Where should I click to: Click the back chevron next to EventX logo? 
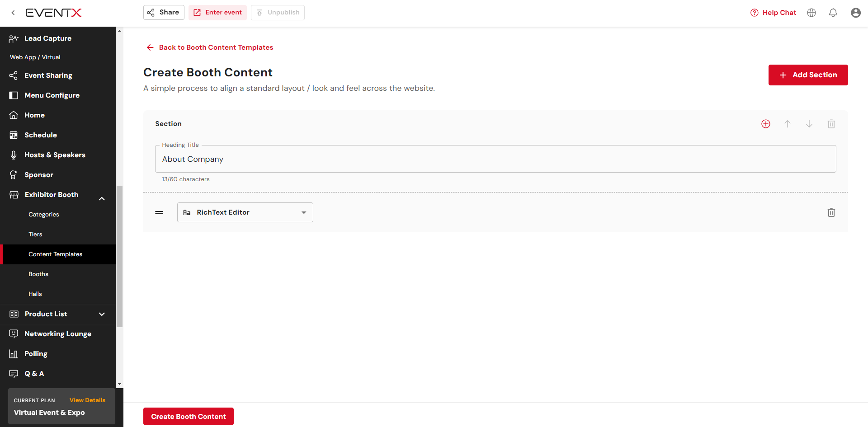point(13,13)
